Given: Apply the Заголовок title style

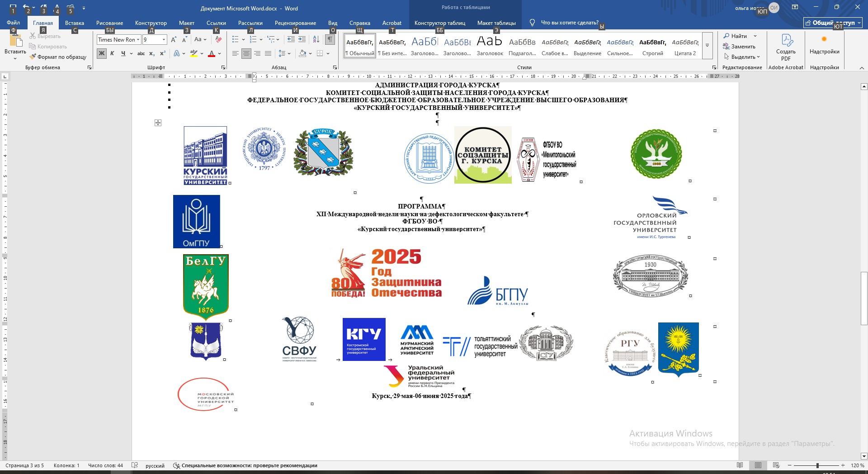Looking at the screenshot, I should coord(490,46).
